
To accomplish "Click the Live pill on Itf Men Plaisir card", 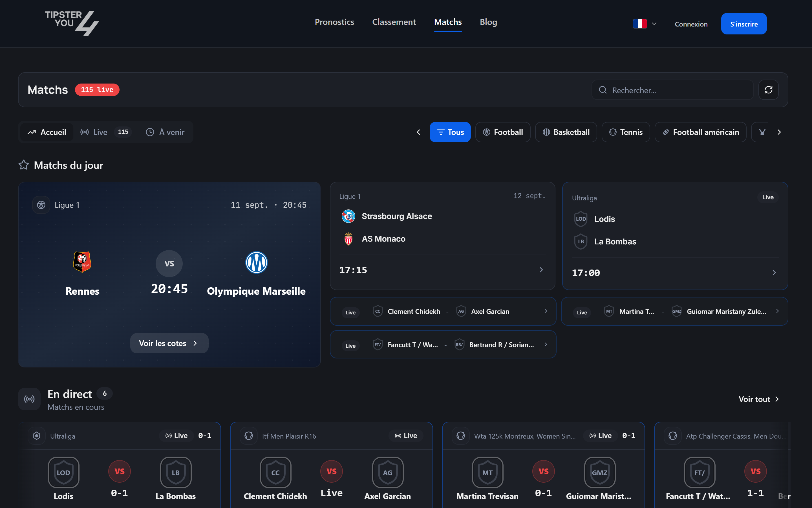I will click(406, 435).
